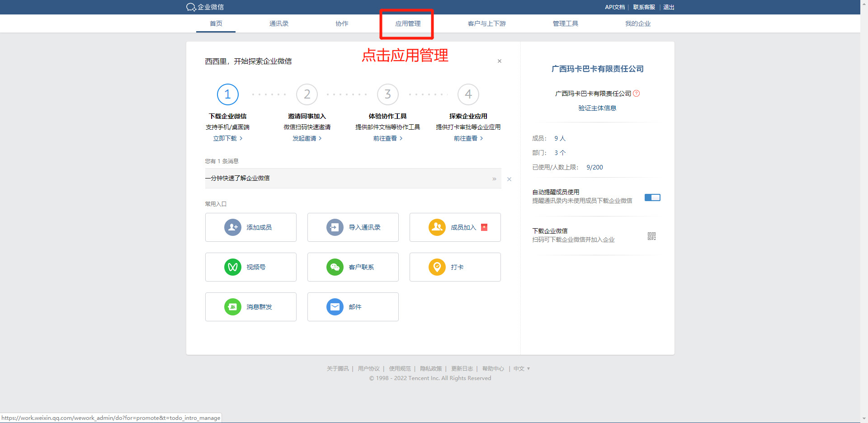Image resolution: width=868 pixels, height=423 pixels.
Task: Click the 隐私政策 footer link
Action: (x=431, y=369)
